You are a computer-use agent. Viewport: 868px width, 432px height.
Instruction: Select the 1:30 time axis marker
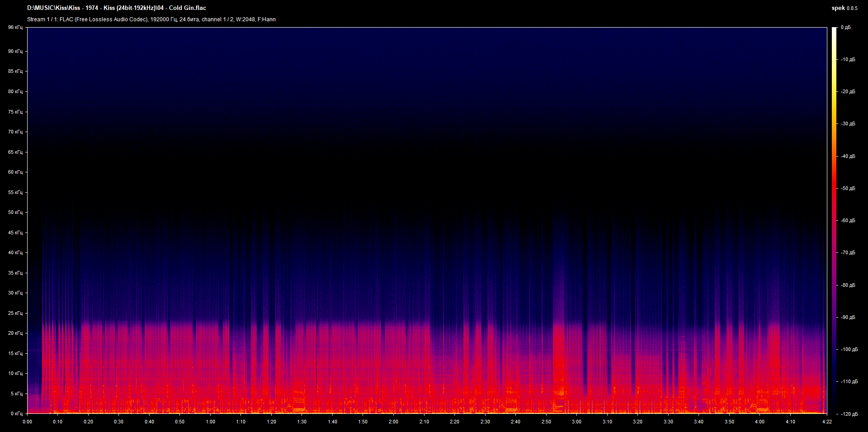coord(302,422)
